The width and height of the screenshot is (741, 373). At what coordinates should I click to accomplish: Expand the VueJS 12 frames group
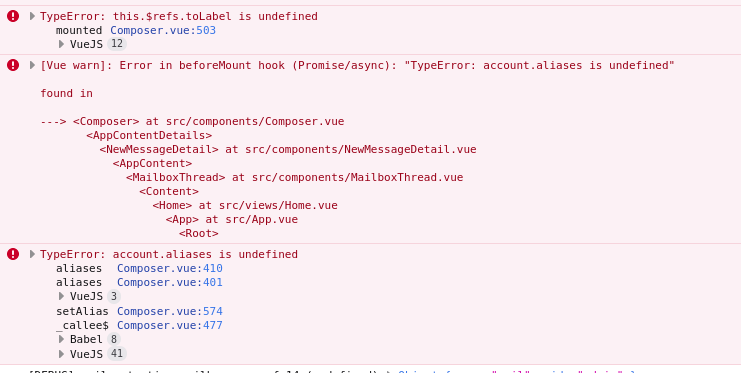61,44
